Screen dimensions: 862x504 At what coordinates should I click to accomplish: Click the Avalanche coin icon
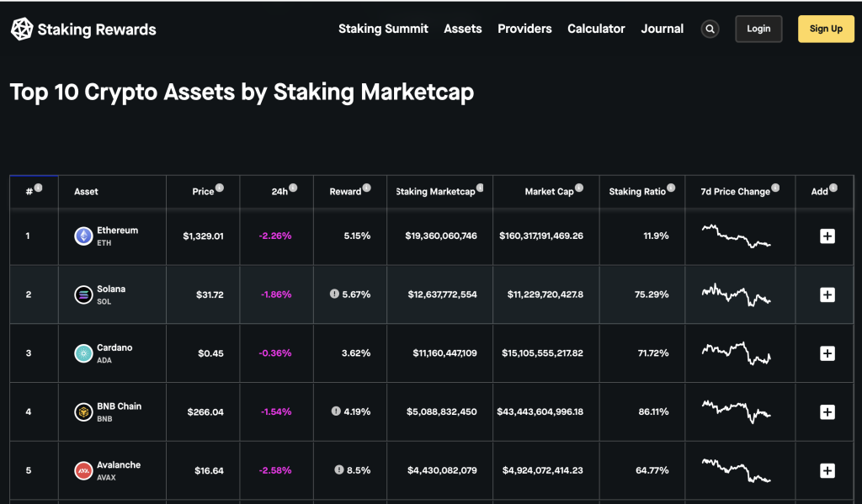click(83, 471)
